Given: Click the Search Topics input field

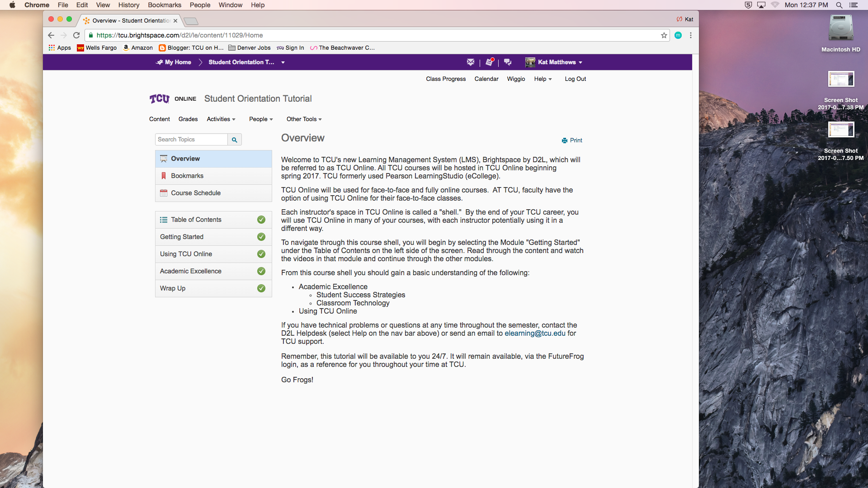Looking at the screenshot, I should pyautogui.click(x=191, y=140).
